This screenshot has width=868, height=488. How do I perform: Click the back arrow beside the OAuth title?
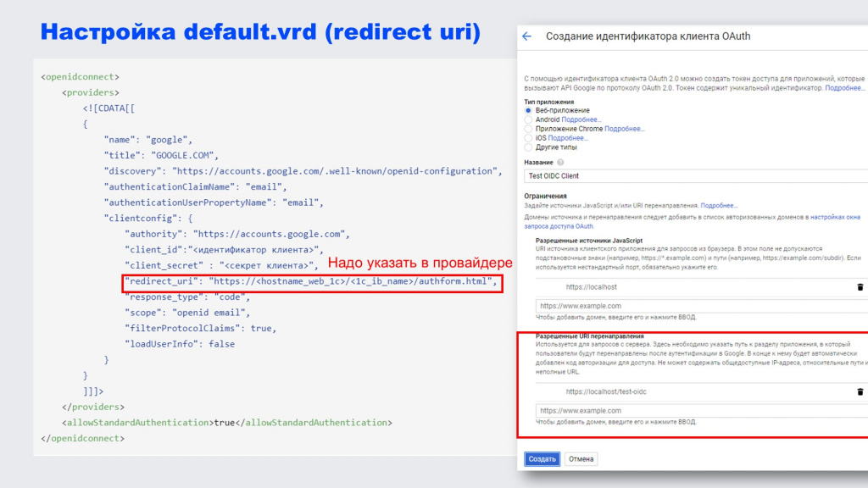[x=527, y=36]
